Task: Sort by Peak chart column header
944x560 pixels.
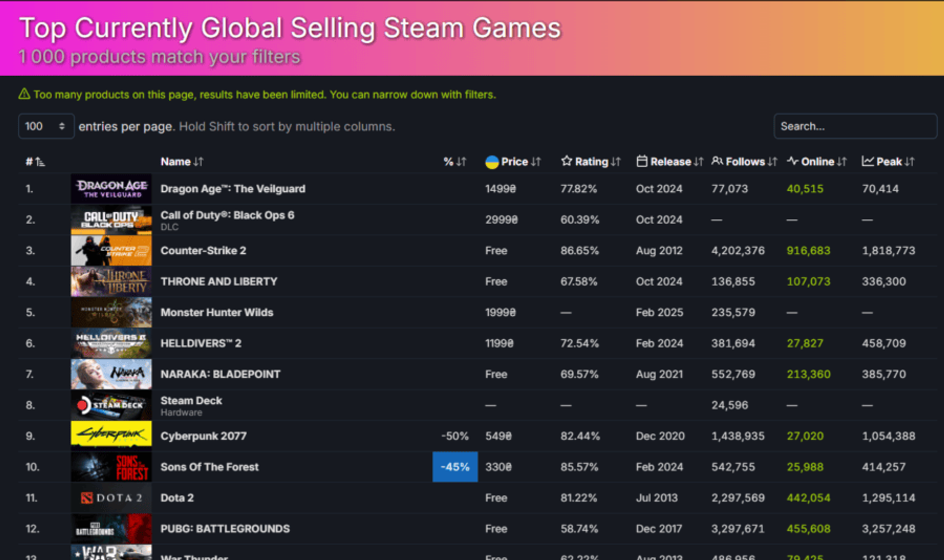Action: [888, 162]
